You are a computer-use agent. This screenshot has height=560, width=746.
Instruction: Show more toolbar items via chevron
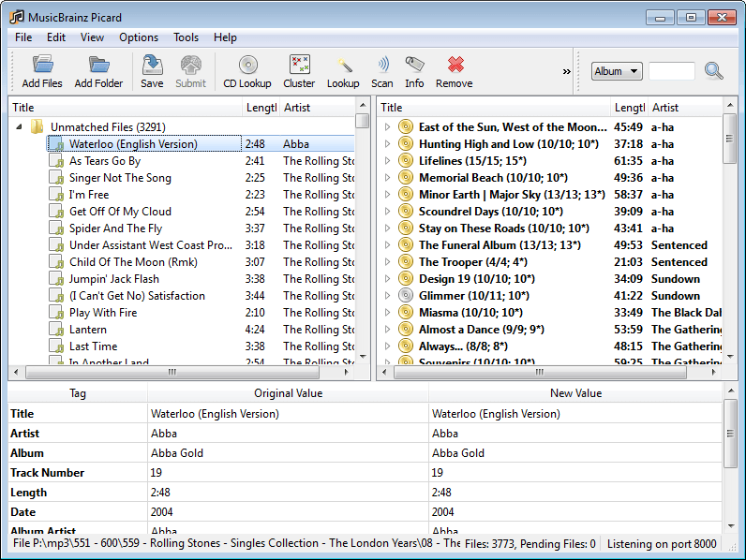566,71
